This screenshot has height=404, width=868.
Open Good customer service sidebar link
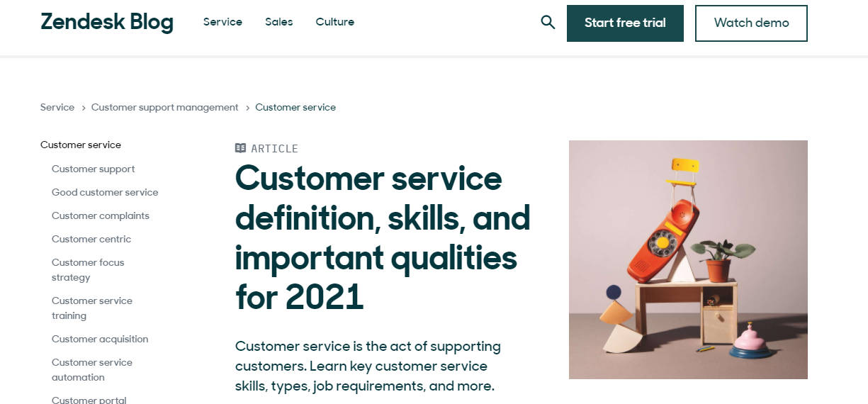click(x=105, y=193)
